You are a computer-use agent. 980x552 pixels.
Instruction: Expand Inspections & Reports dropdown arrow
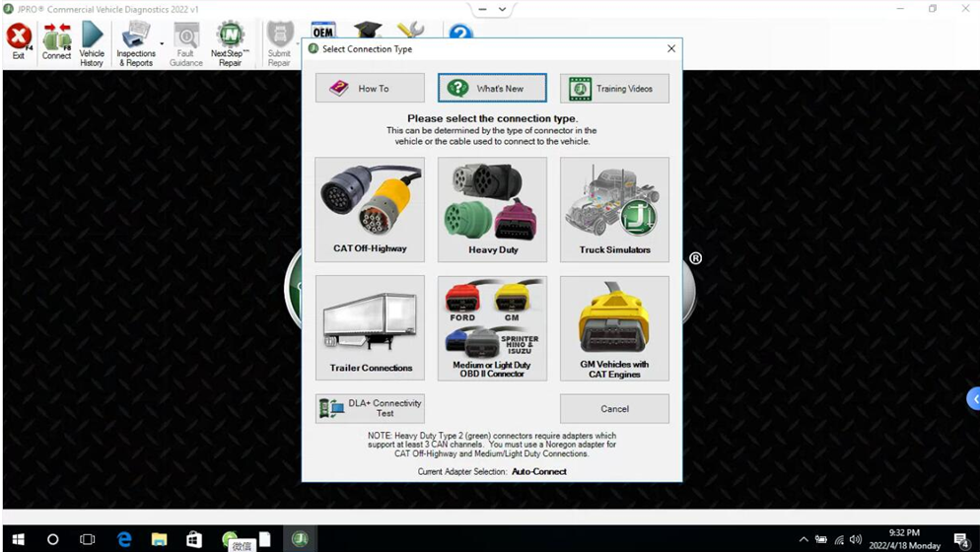(x=162, y=43)
